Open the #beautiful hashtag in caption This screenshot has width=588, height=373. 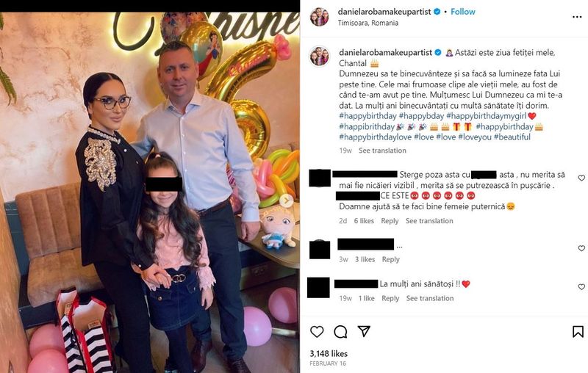pyautogui.click(x=512, y=137)
